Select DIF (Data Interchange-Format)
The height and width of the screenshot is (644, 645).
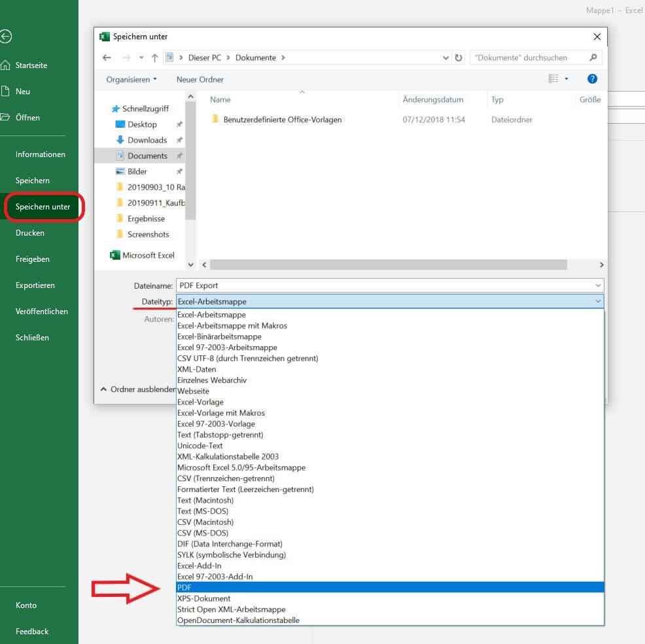tap(390, 544)
